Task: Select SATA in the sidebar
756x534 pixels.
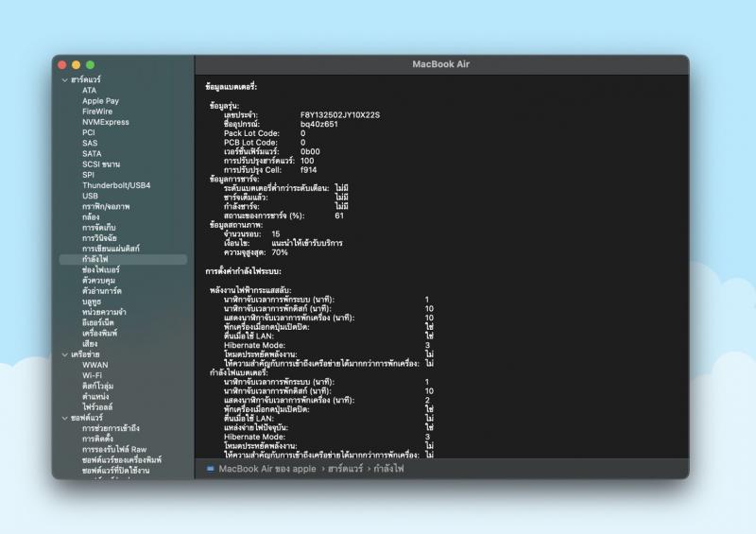Action: point(92,154)
